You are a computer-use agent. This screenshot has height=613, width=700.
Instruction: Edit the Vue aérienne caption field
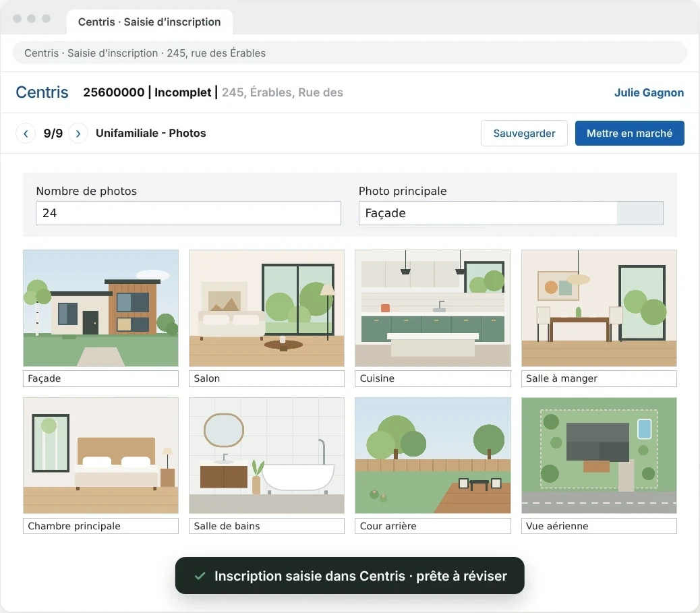point(599,526)
